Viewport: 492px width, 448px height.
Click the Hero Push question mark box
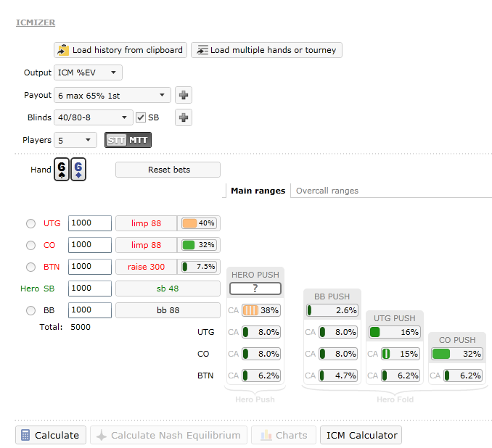point(255,289)
